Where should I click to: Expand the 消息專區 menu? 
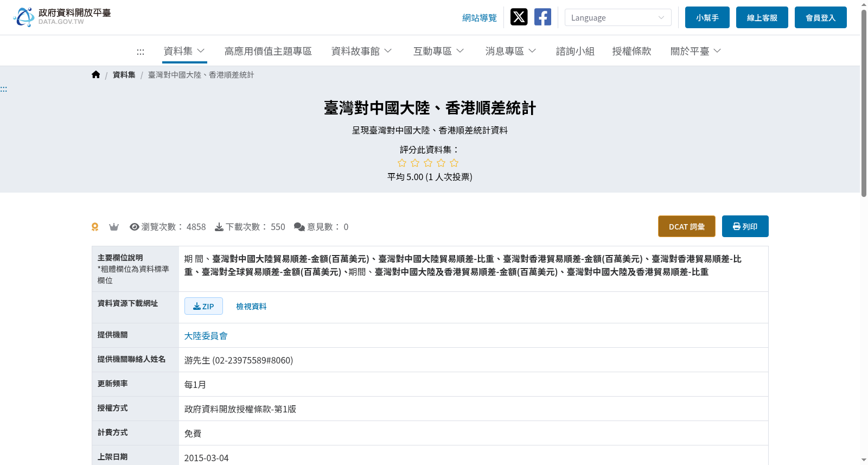click(x=510, y=51)
